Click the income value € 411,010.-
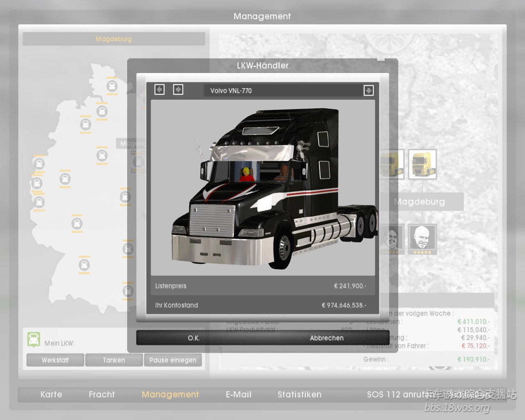Viewport: 525px width, 420px height. [x=473, y=322]
